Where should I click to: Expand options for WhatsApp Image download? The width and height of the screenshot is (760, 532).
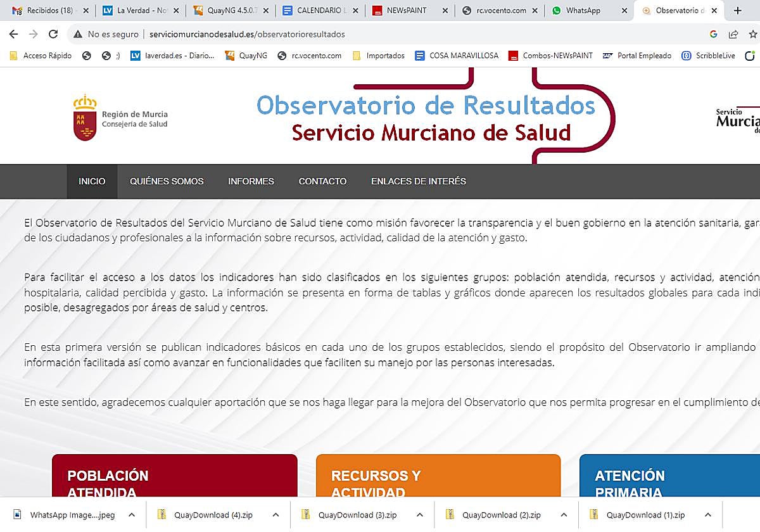coord(132,515)
